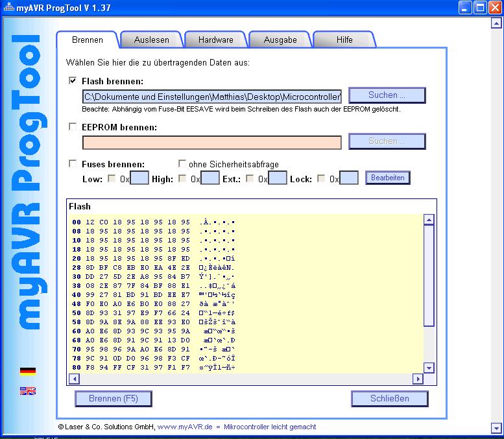Switch to the Auslesen tab
The height and width of the screenshot is (439, 504).
click(151, 40)
